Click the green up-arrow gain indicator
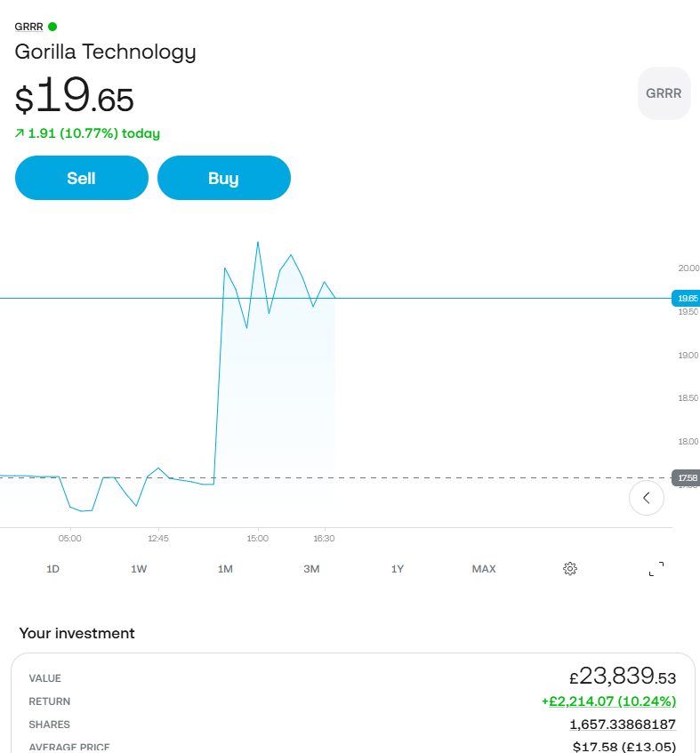The image size is (700, 753). coord(20,133)
